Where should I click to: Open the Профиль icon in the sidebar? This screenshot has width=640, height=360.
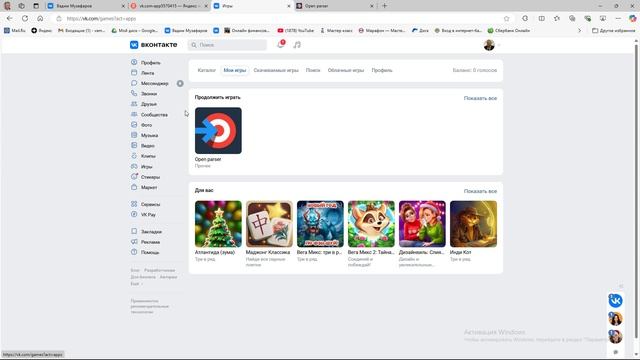point(134,62)
